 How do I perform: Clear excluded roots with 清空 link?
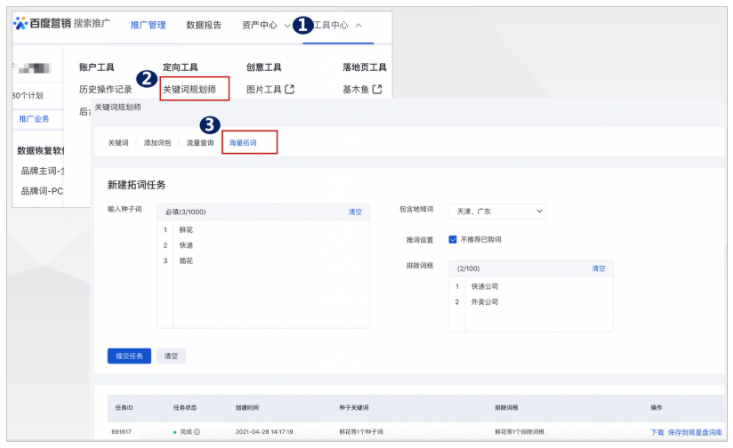[598, 268]
